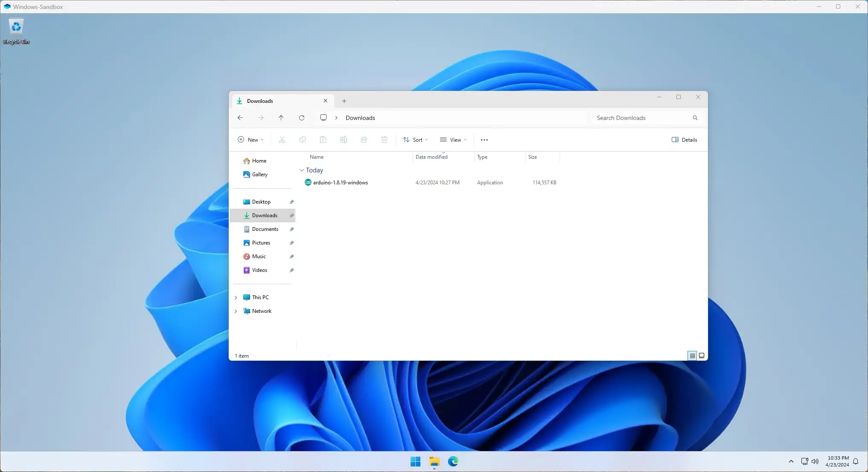Open the New item menu button
The height and width of the screenshot is (472, 868).
[x=250, y=140]
